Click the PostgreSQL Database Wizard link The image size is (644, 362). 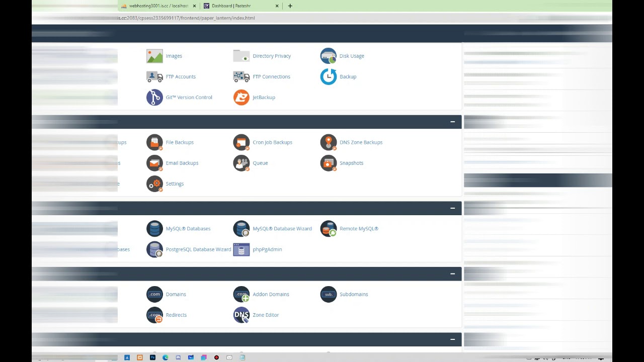coord(198,249)
